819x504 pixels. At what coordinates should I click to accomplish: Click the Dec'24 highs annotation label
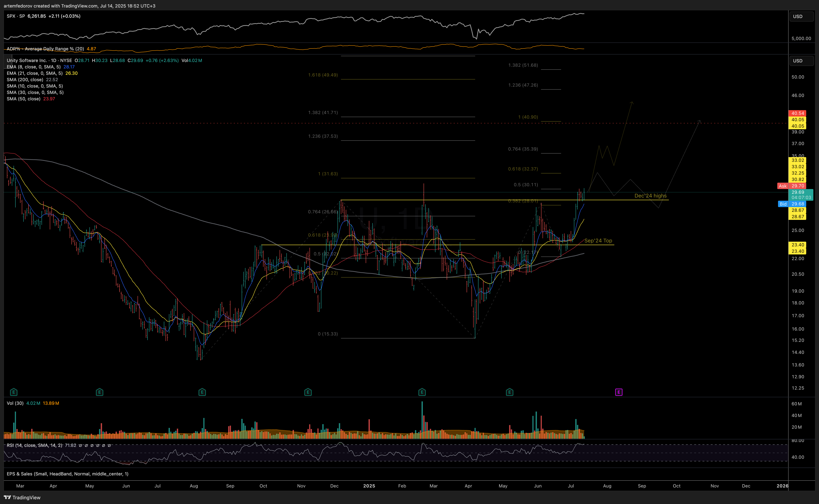tap(650, 196)
